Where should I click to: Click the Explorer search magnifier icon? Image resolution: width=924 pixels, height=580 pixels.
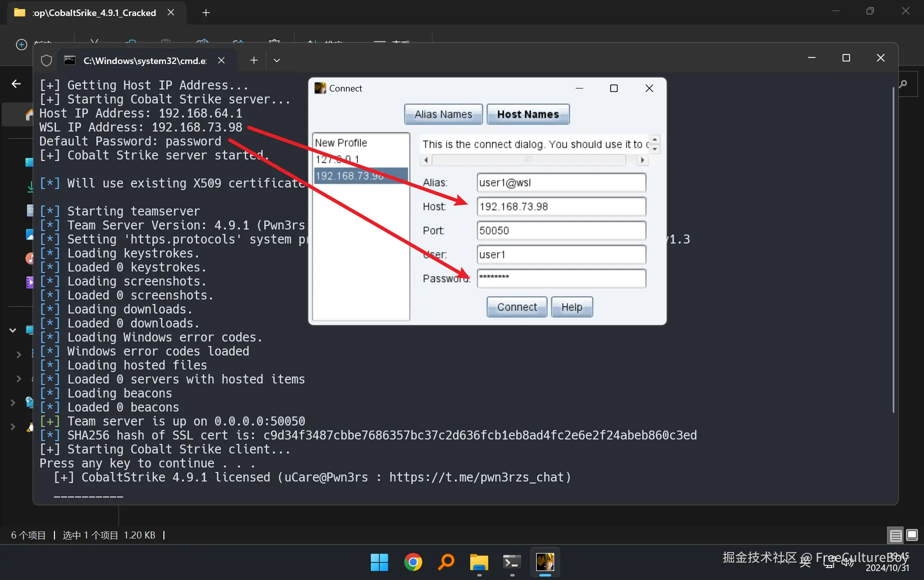coord(904,84)
